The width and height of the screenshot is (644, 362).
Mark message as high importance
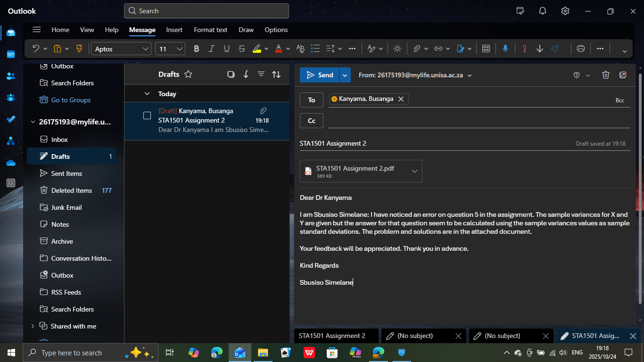click(524, 49)
